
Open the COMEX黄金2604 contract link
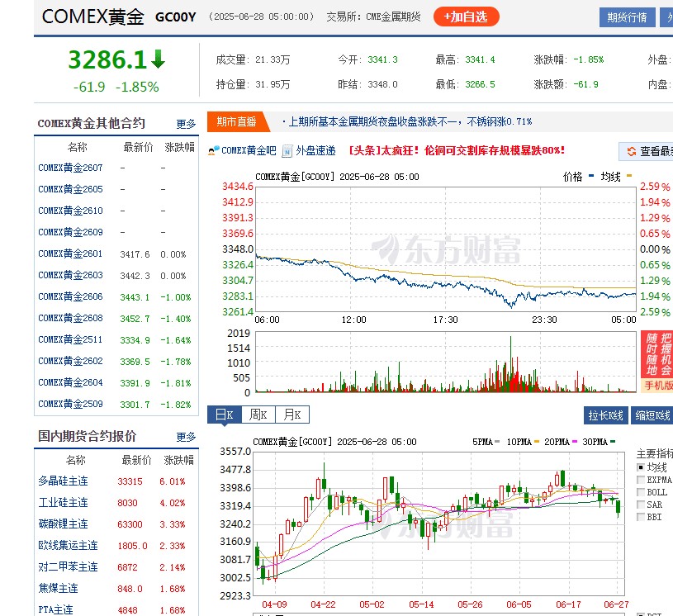[70, 382]
